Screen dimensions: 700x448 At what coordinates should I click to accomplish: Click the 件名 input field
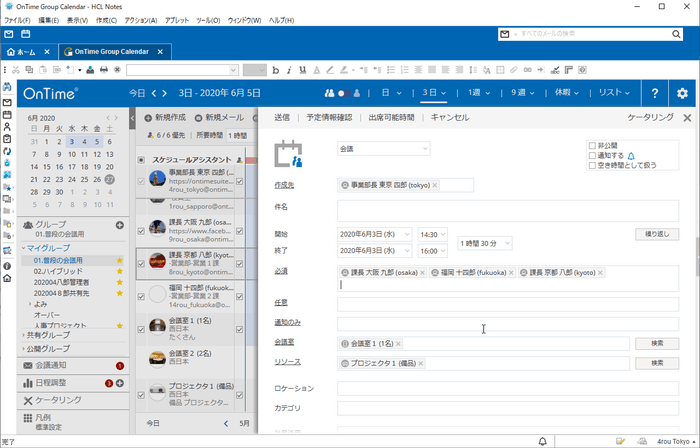(x=507, y=210)
